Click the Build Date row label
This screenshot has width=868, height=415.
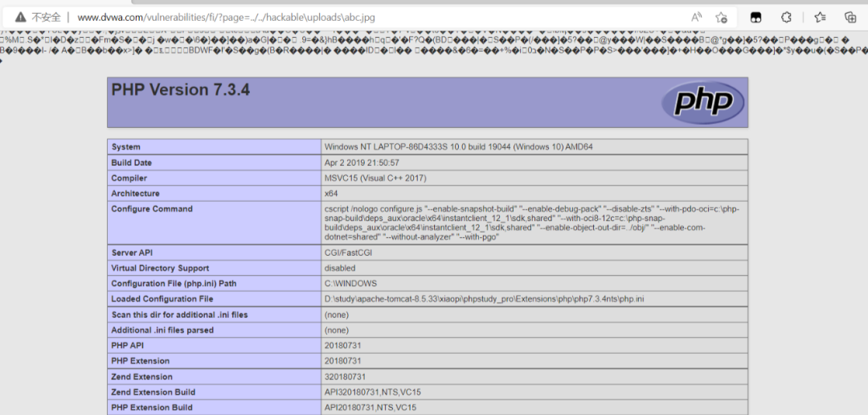point(131,162)
